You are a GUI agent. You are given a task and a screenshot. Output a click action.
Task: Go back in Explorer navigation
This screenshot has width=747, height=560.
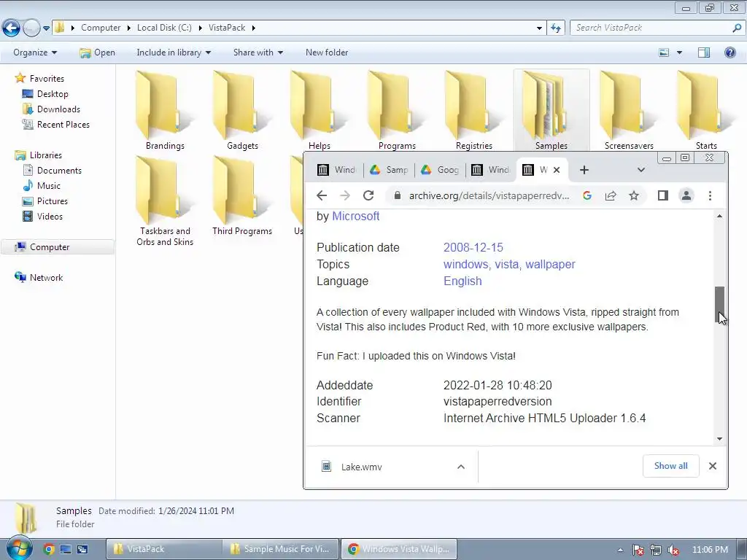[12, 28]
